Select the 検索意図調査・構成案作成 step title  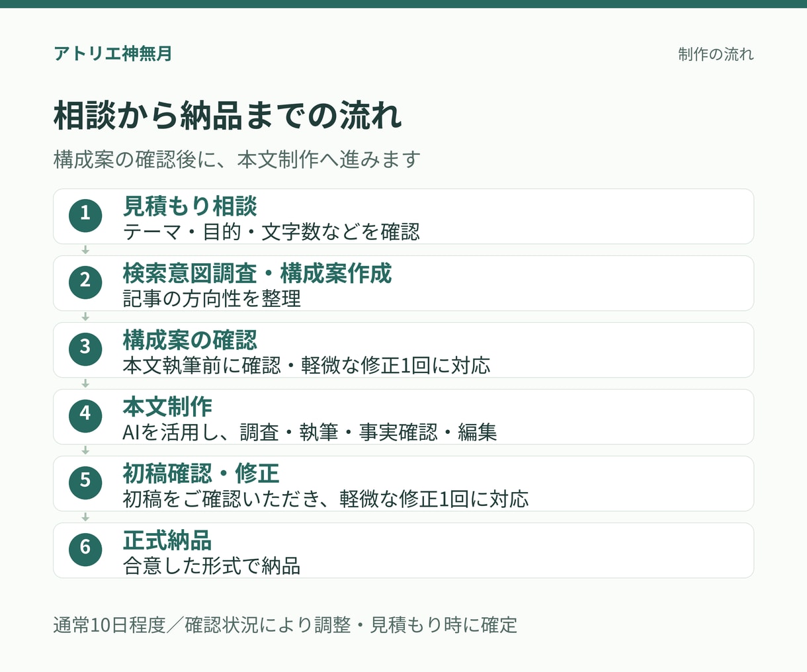click(257, 273)
